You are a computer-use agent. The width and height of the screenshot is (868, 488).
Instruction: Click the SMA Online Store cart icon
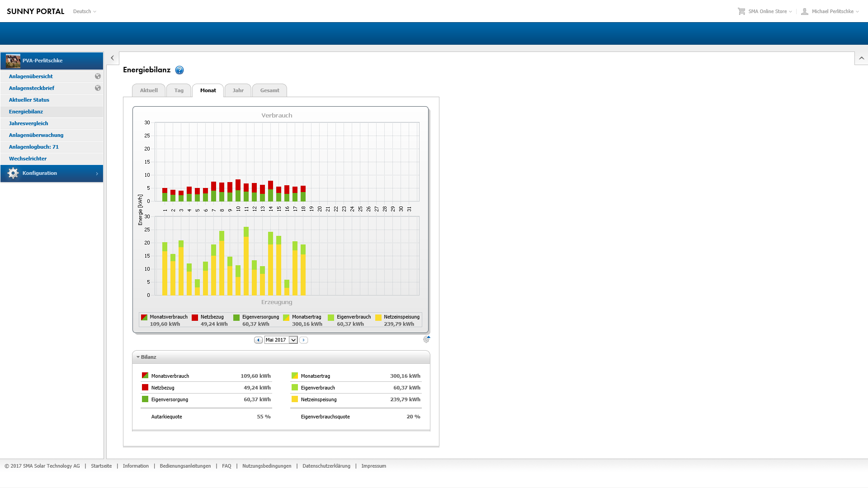(x=741, y=11)
